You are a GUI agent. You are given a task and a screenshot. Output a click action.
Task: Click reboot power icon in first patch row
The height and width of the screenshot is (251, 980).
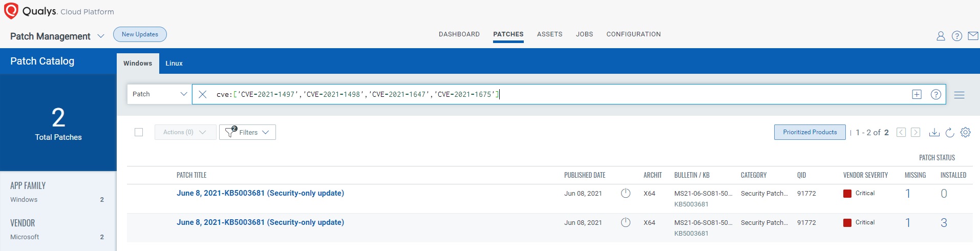(x=626, y=193)
